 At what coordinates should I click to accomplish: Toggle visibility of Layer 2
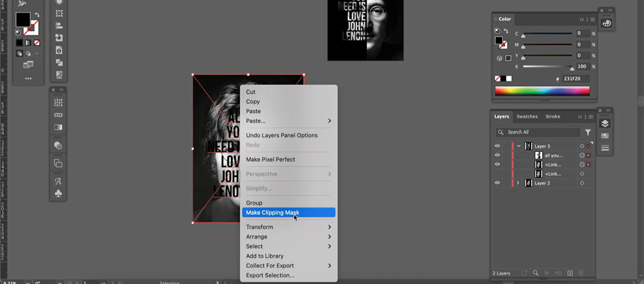497,183
